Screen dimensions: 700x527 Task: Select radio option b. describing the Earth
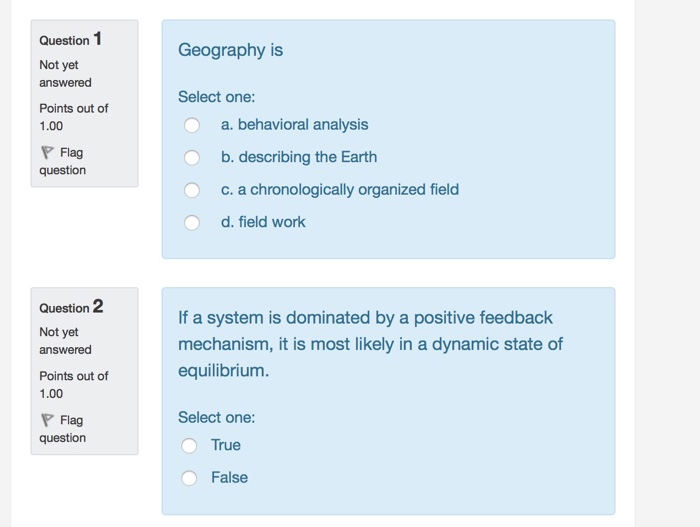click(192, 158)
